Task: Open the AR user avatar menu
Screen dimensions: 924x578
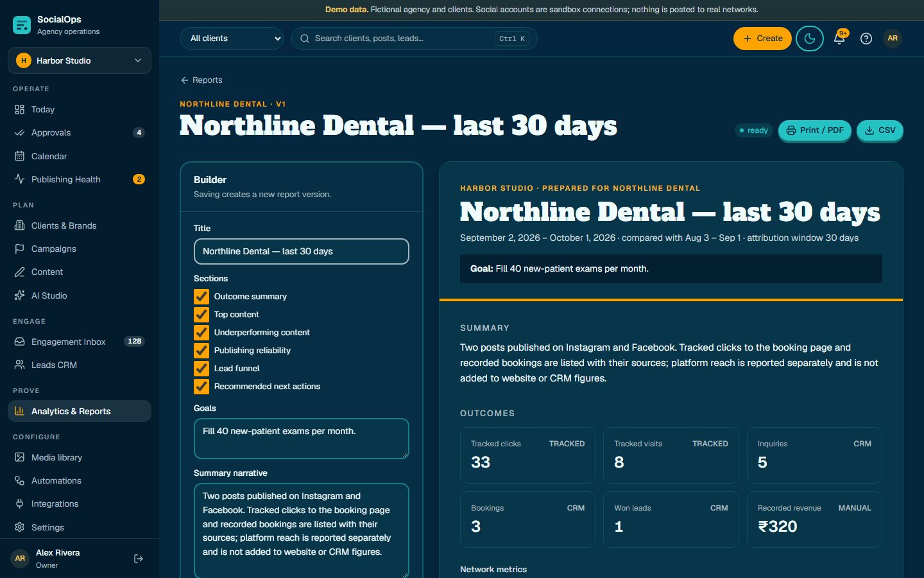Action: tap(893, 39)
